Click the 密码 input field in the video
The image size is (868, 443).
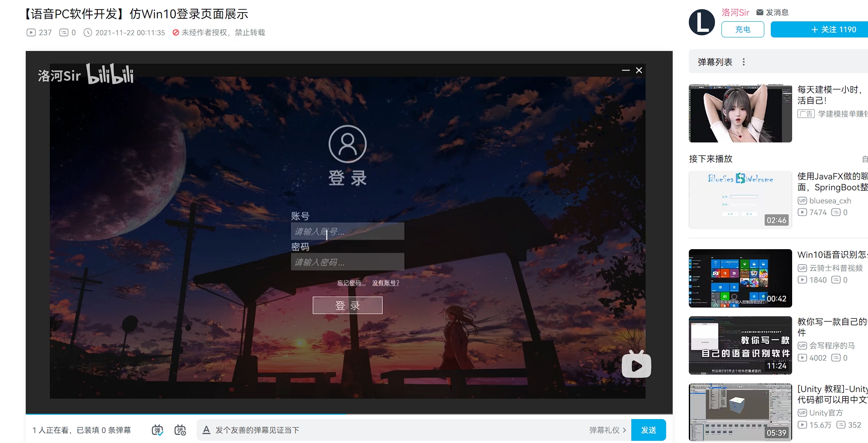click(x=347, y=262)
